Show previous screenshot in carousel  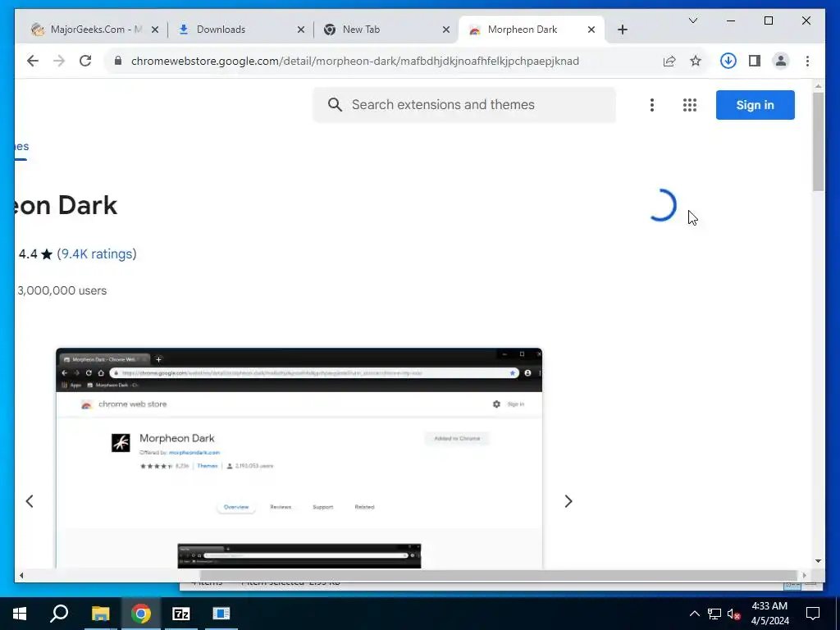pos(30,501)
